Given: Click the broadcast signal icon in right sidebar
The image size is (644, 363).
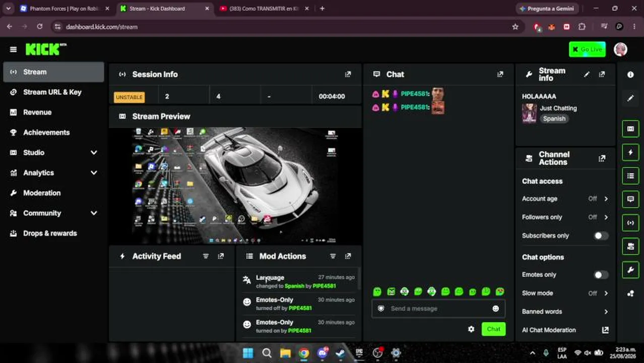Looking at the screenshot, I should click(630, 223).
